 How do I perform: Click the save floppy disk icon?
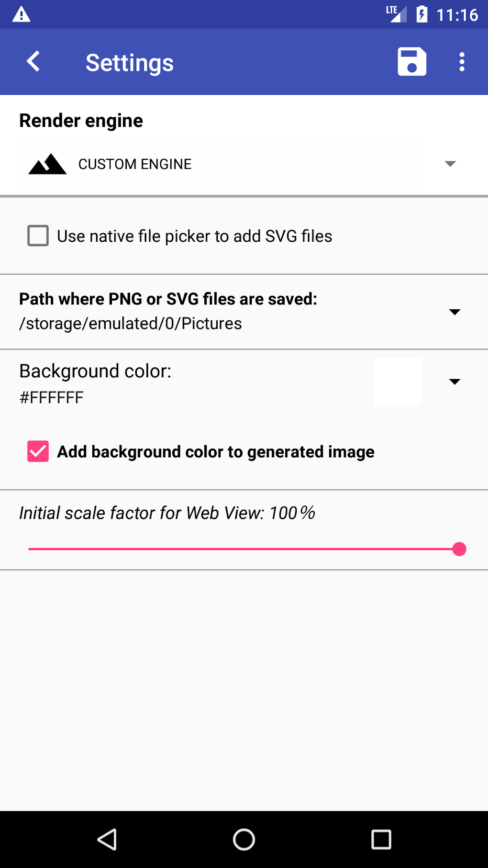pos(411,62)
